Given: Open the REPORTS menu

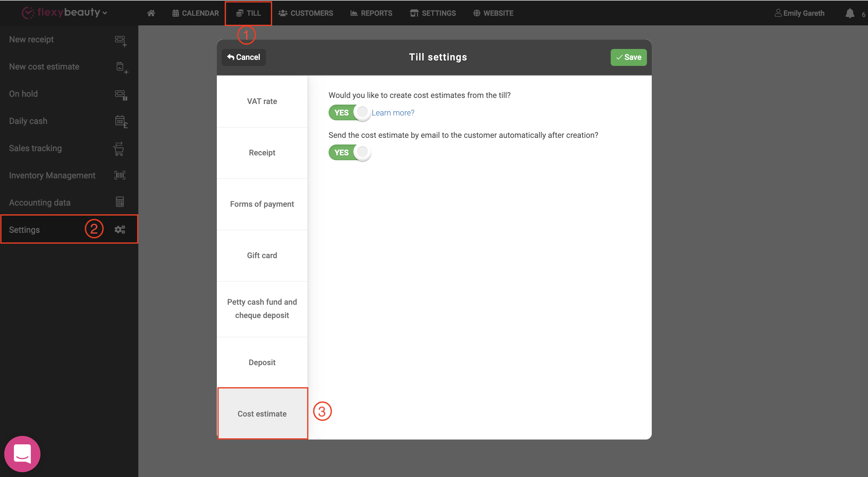Looking at the screenshot, I should point(371,13).
